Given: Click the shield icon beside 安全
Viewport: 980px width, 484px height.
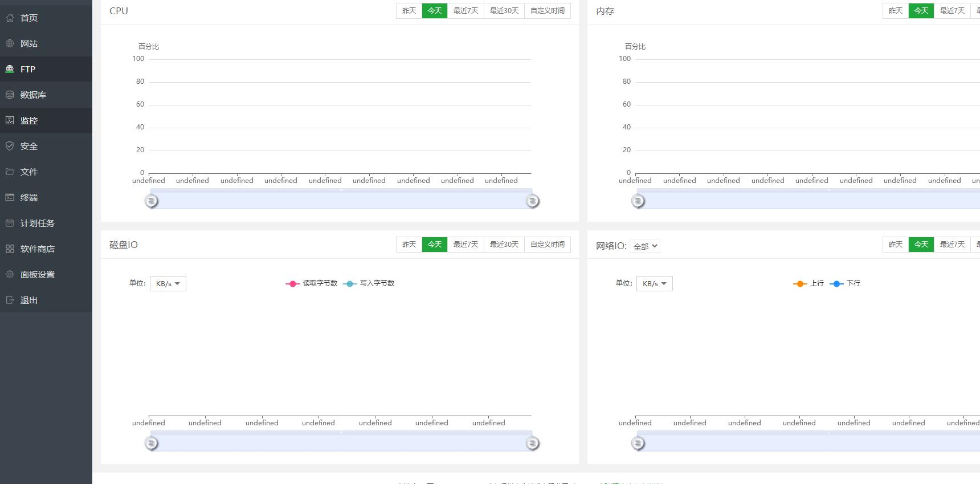Looking at the screenshot, I should [10, 146].
